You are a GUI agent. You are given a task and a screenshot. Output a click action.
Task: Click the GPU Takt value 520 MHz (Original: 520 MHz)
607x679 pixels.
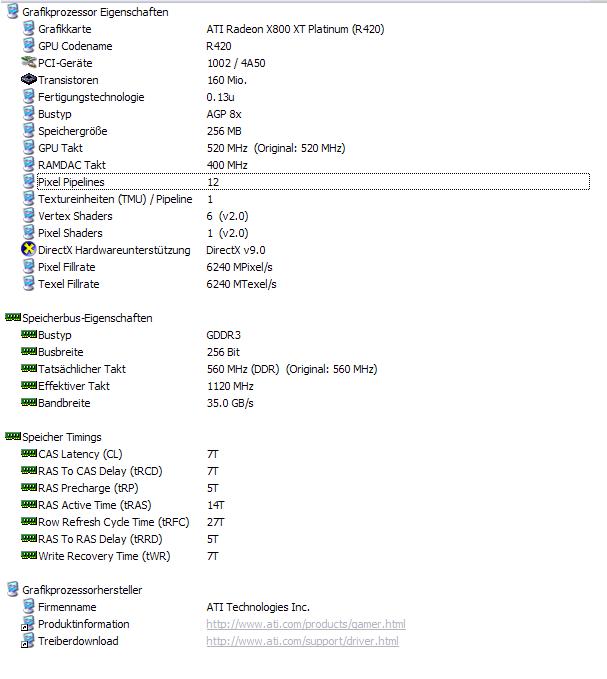tap(276, 148)
